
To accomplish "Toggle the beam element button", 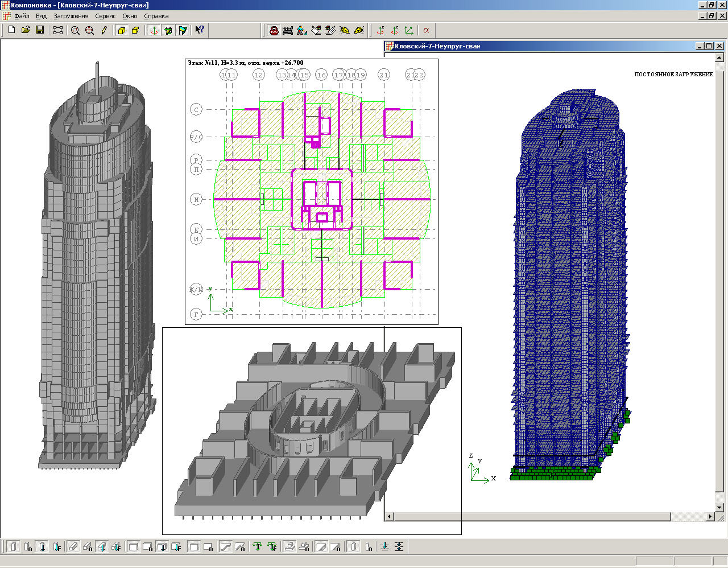I will pos(73,547).
